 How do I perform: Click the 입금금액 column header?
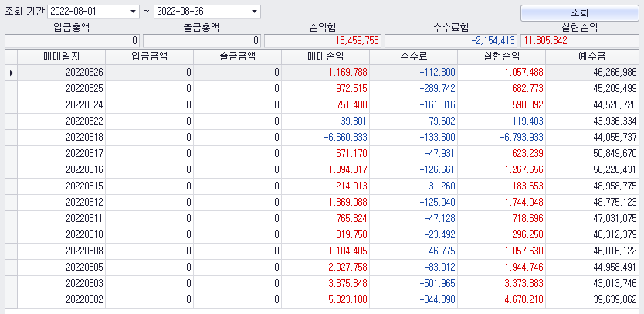tap(150, 56)
